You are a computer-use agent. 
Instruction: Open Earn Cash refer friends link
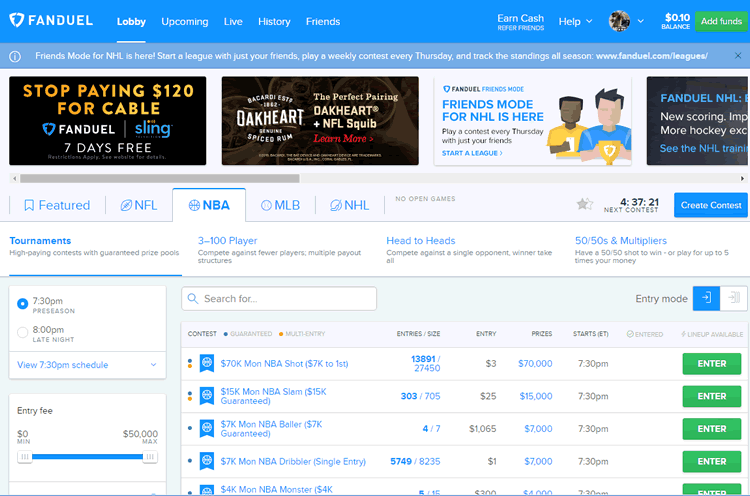click(520, 22)
